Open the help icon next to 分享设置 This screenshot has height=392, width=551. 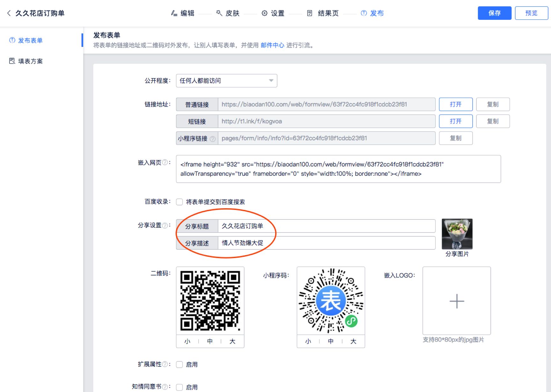[165, 226]
